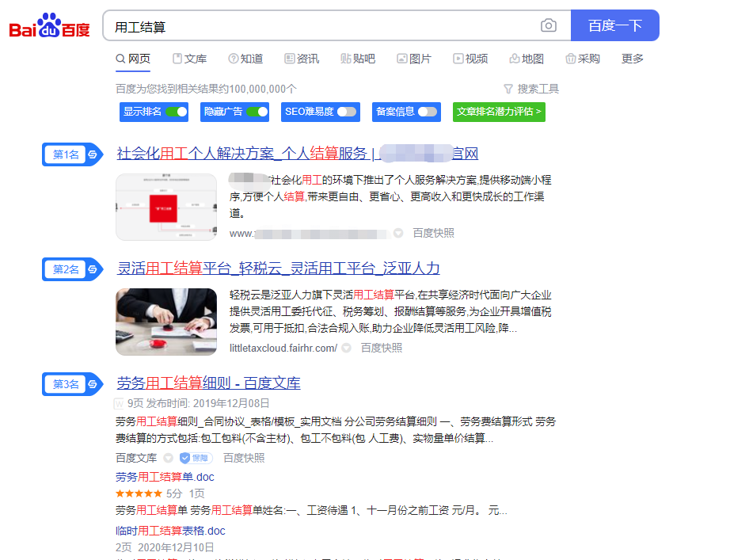This screenshot has width=730, height=560.
Task: Click the camera image-search icon
Action: pyautogui.click(x=548, y=26)
